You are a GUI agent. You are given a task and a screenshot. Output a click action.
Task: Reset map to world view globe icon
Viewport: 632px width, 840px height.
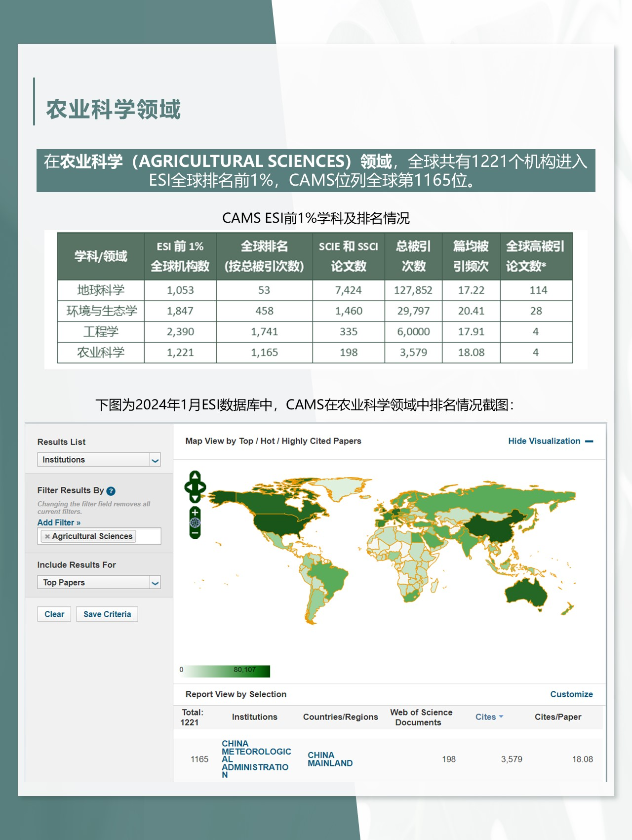(x=195, y=522)
